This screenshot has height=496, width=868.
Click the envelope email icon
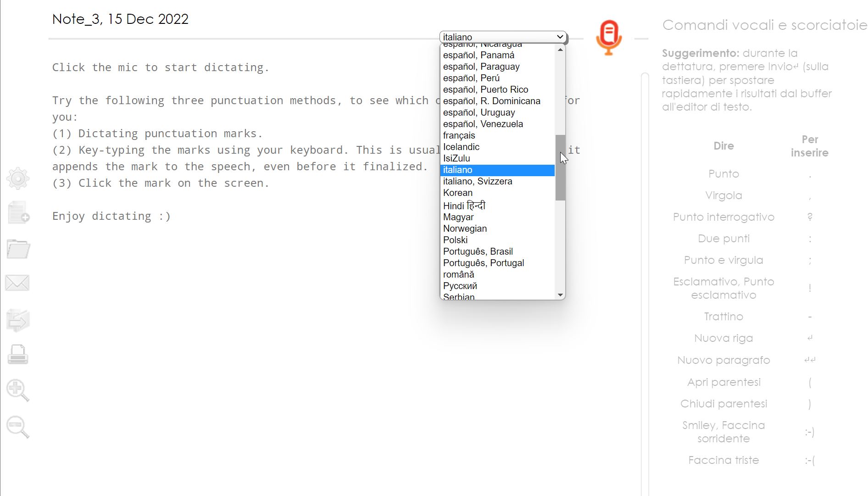pyautogui.click(x=17, y=283)
